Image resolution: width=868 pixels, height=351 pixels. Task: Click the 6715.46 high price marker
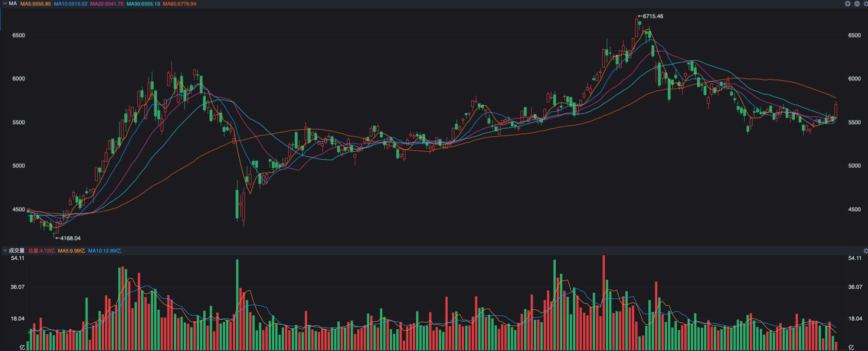coord(650,16)
